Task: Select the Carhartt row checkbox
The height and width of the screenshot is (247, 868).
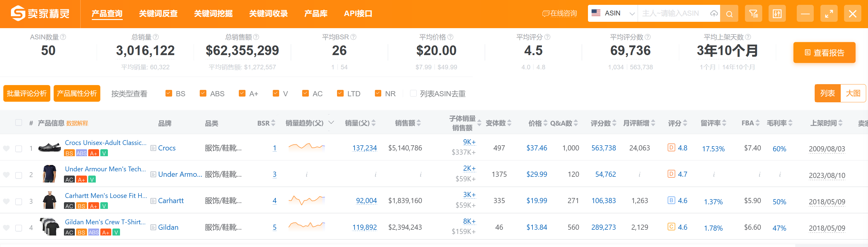Action: (19, 202)
